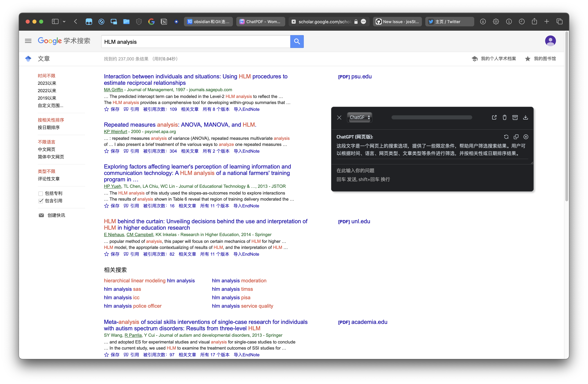The image size is (588, 384).
Task: Archive the ChatGPT conversation
Action: (x=515, y=118)
